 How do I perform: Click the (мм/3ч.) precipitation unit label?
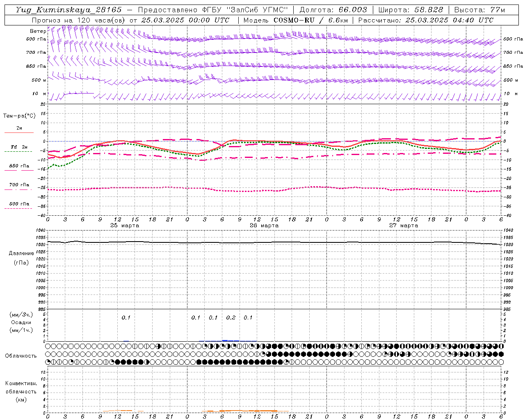pyautogui.click(x=21, y=315)
